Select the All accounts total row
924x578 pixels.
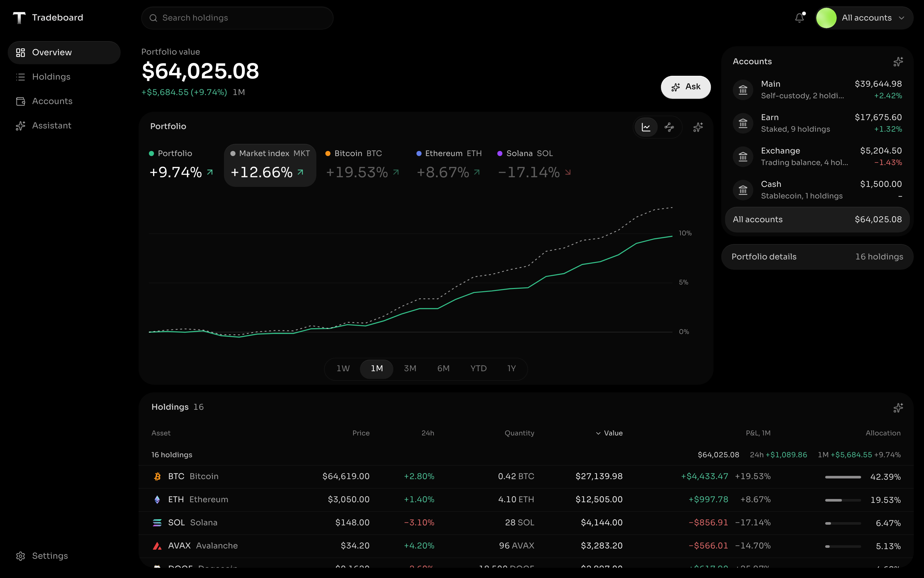click(x=817, y=220)
